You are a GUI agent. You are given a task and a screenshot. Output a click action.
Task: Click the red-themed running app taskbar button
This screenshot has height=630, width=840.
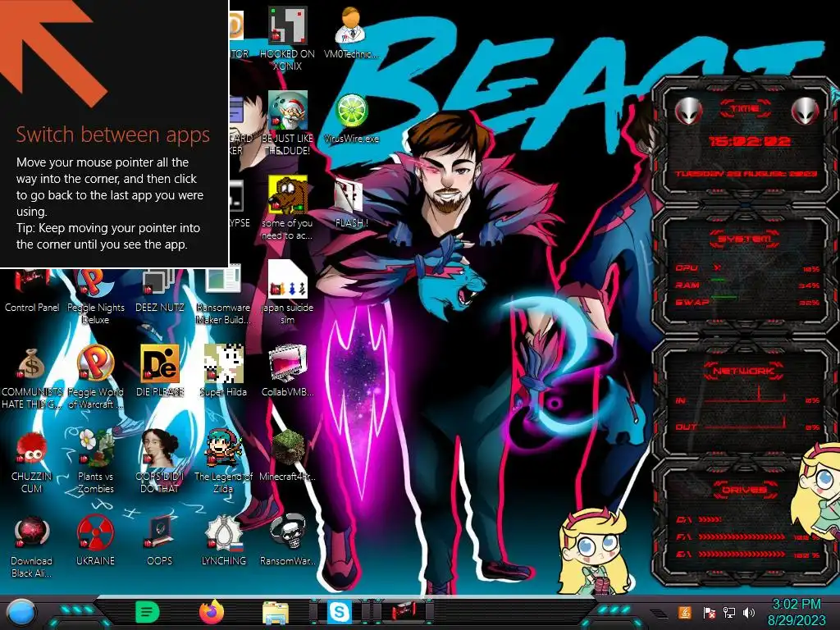pyautogui.click(x=404, y=612)
